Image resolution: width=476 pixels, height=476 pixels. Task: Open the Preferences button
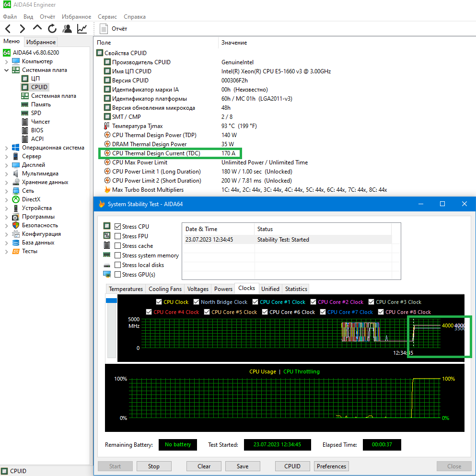tap(331, 466)
